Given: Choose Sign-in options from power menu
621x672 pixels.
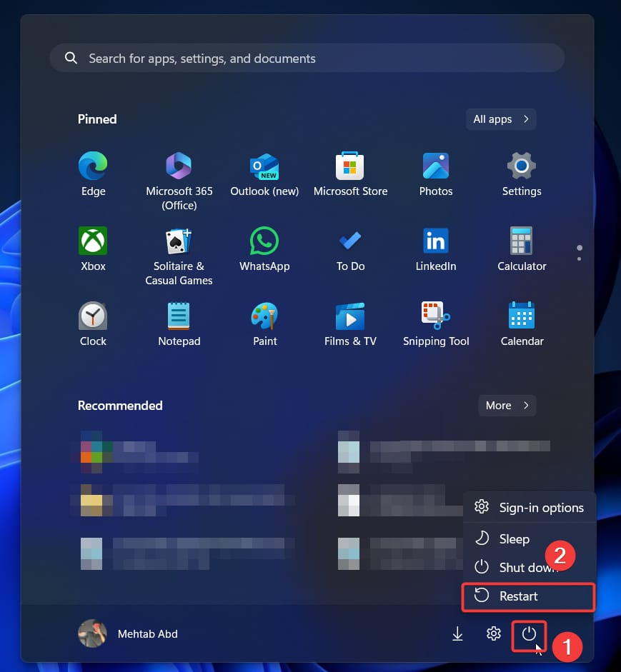Looking at the screenshot, I should tap(530, 508).
